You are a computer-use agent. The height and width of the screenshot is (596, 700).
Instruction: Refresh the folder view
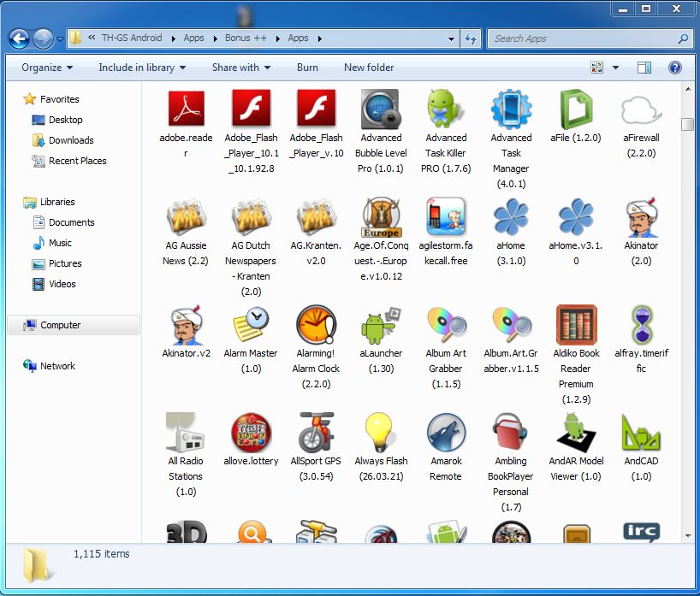(471, 38)
